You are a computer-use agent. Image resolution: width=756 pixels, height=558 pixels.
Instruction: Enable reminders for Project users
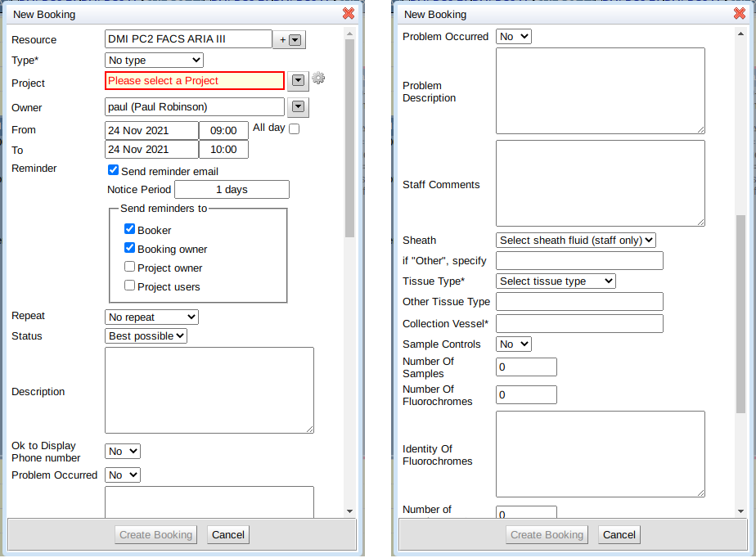(x=129, y=286)
